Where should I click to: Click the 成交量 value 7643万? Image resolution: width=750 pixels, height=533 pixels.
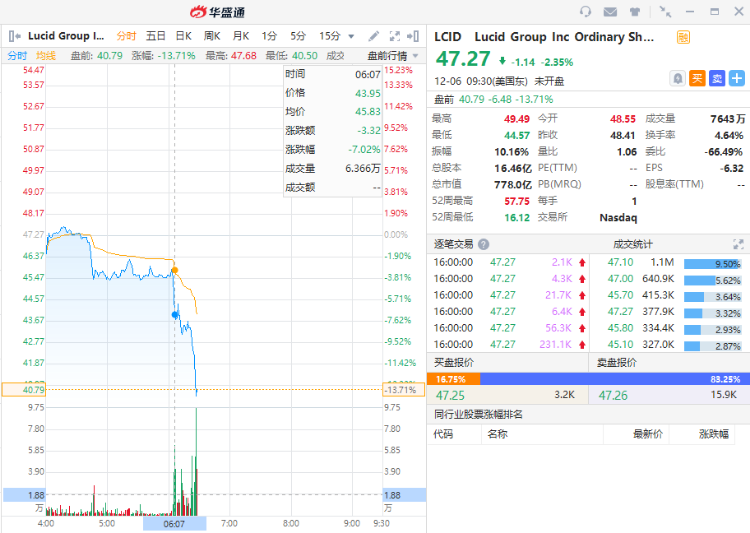tap(728, 119)
